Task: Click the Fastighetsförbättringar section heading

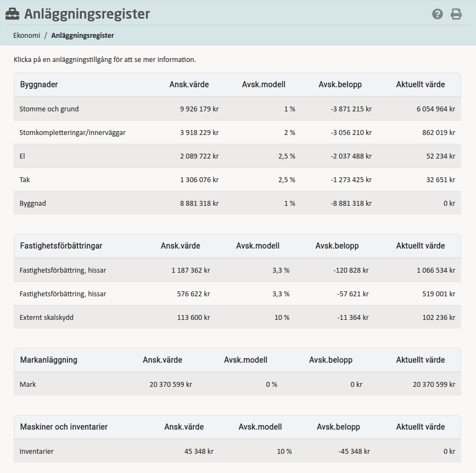Action: click(x=61, y=246)
